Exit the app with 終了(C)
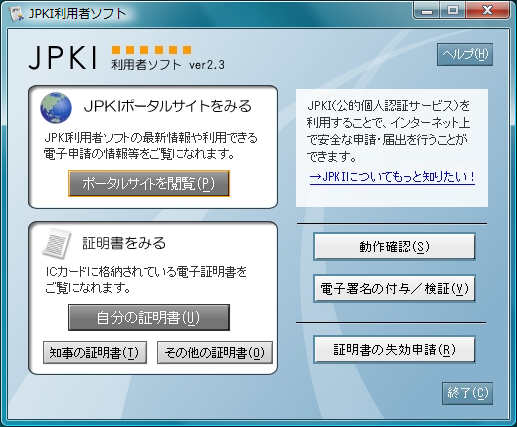Screen dimensions: 517x427 pyautogui.click(x=467, y=393)
